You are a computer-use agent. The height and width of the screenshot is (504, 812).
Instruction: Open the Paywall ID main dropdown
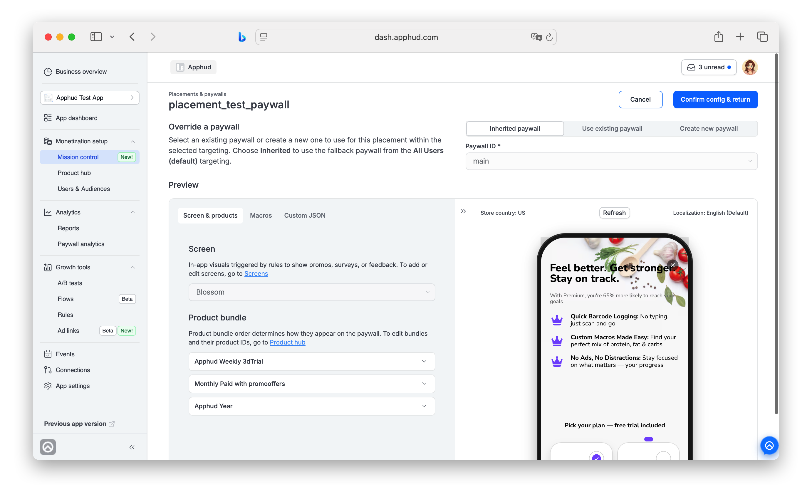coord(611,161)
